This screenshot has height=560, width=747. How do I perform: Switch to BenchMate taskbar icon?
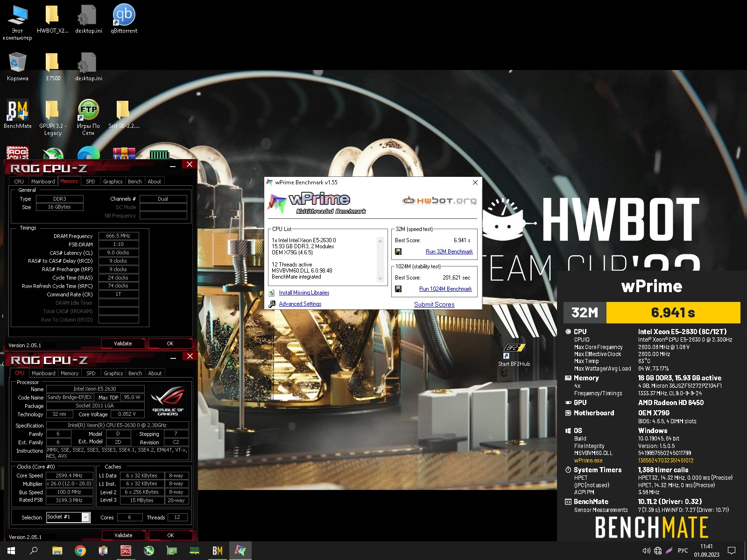click(218, 551)
